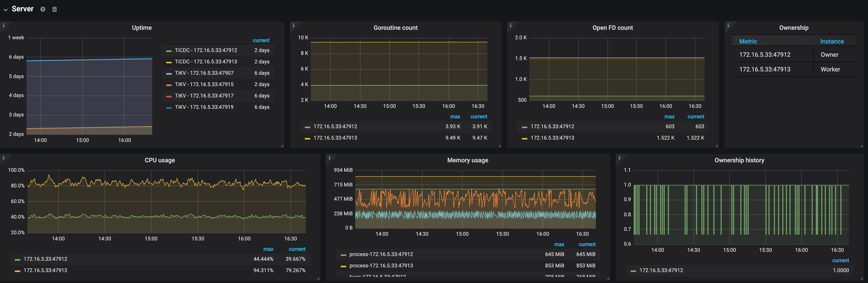Click the max header in CPU usage legend
The height and width of the screenshot is (283, 868).
click(268, 249)
